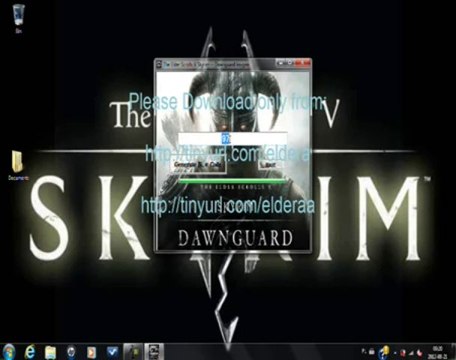456x360 pixels.
Task: Click the green progress bar
Action: coord(232,181)
